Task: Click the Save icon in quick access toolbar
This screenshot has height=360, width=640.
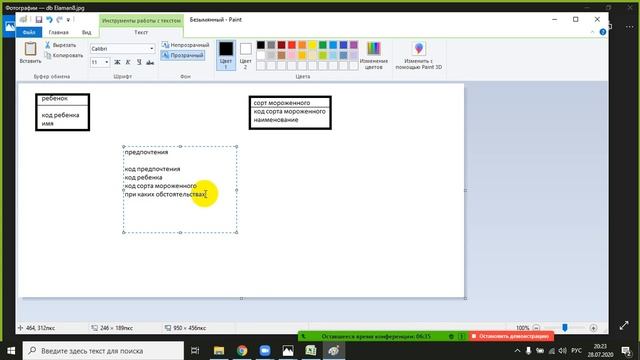Action: pyautogui.click(x=39, y=20)
